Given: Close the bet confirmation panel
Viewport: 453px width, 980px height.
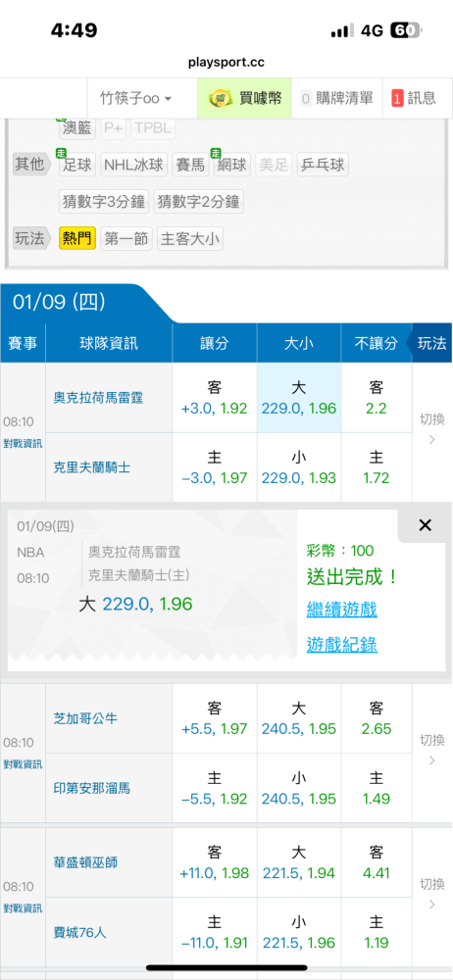Looking at the screenshot, I should coord(425,525).
